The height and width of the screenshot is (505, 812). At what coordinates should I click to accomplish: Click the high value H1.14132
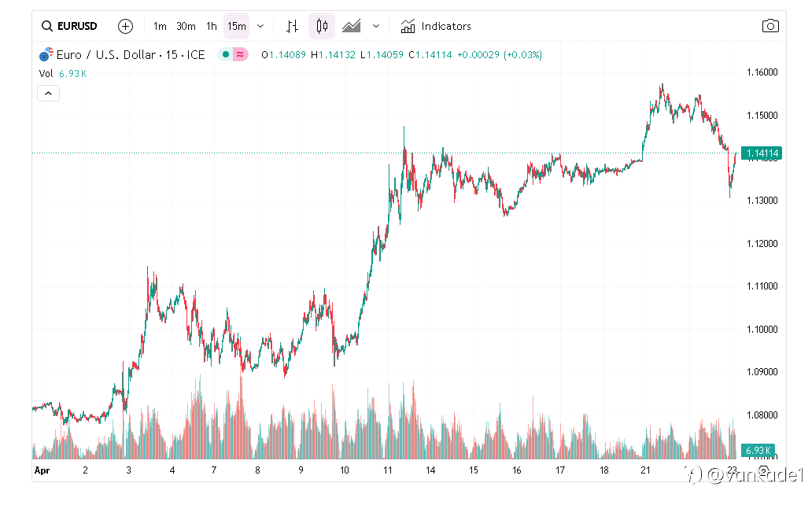pos(333,55)
